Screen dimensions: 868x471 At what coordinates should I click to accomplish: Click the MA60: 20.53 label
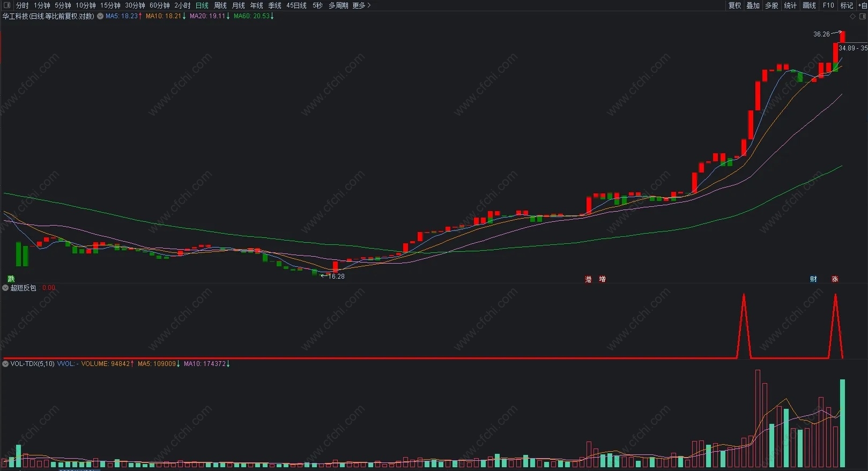tap(254, 16)
